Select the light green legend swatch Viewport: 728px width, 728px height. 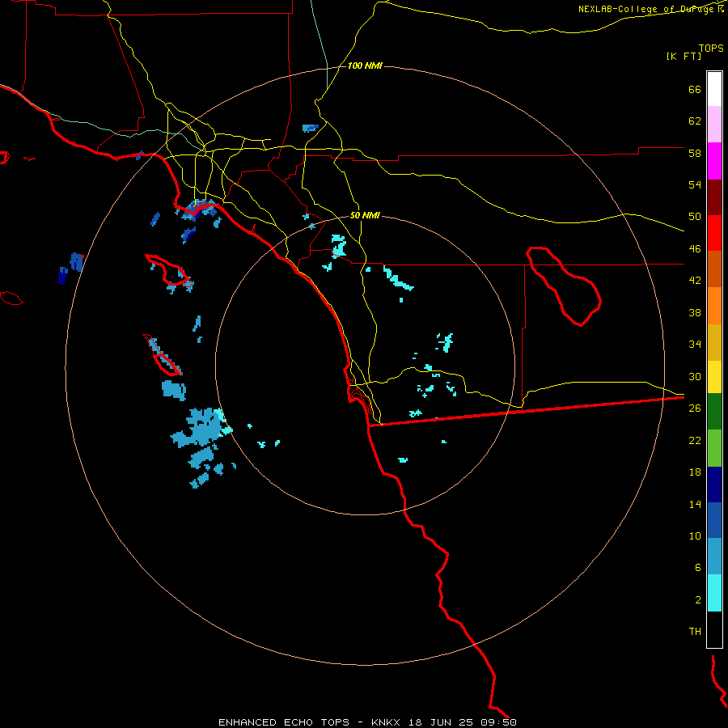click(x=714, y=448)
